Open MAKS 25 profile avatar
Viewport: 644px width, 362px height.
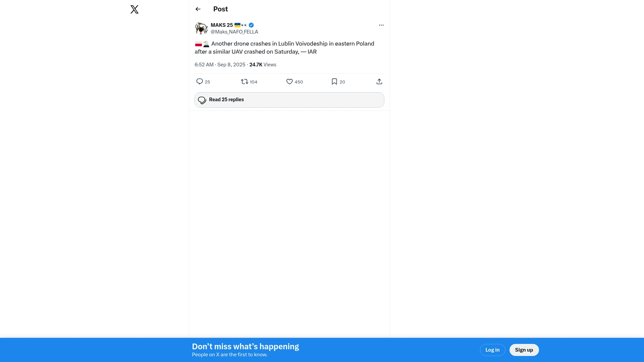201,28
